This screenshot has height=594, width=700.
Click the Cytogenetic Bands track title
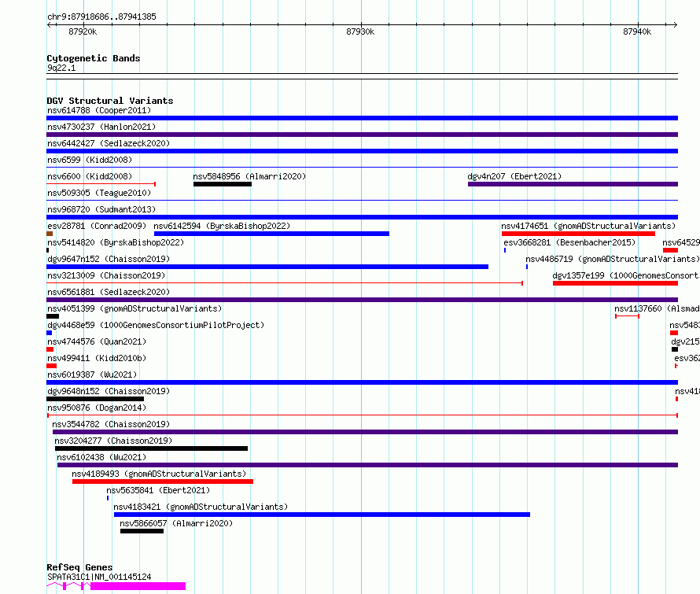point(94,58)
